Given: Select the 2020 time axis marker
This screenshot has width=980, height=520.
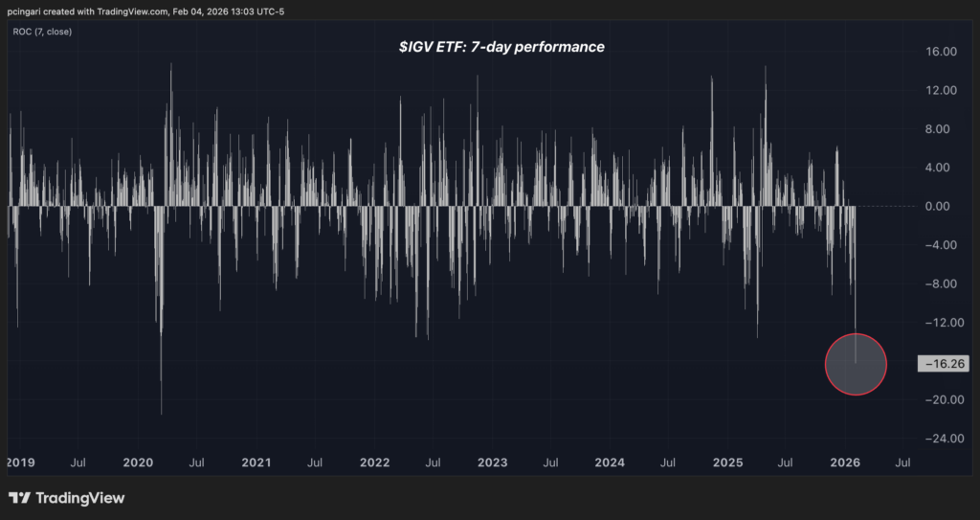Looking at the screenshot, I should 139,463.
